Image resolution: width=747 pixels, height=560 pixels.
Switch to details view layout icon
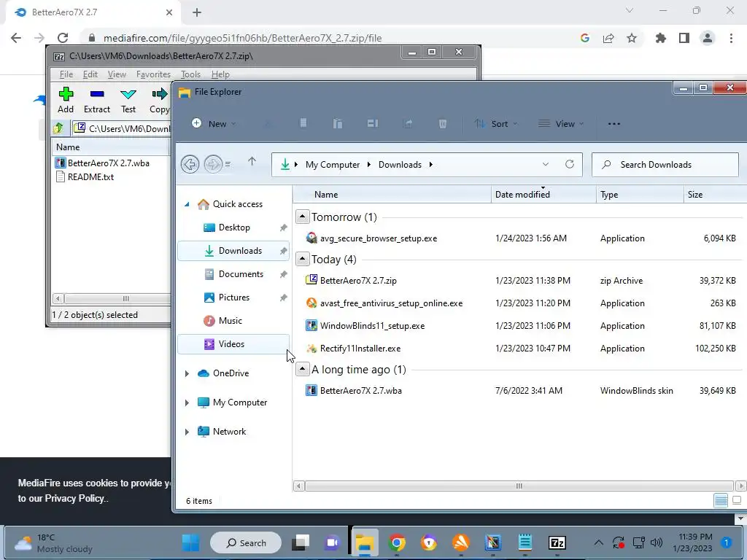pyautogui.click(x=721, y=500)
